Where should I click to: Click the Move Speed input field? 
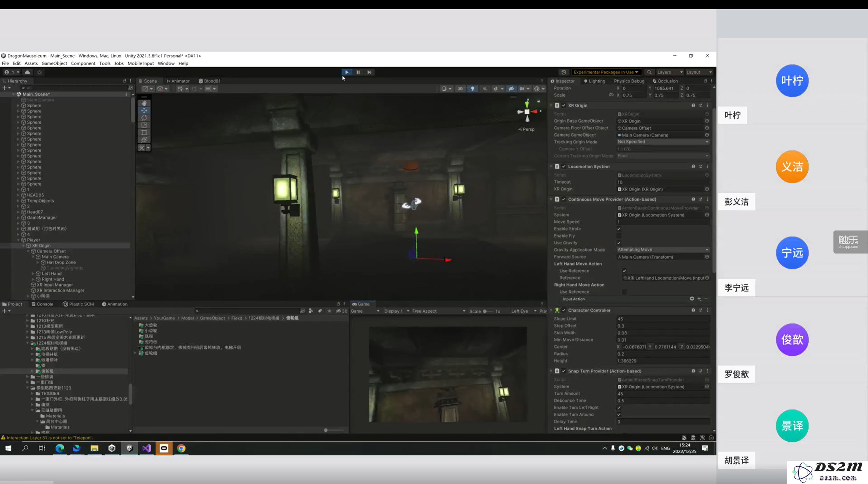coord(663,222)
